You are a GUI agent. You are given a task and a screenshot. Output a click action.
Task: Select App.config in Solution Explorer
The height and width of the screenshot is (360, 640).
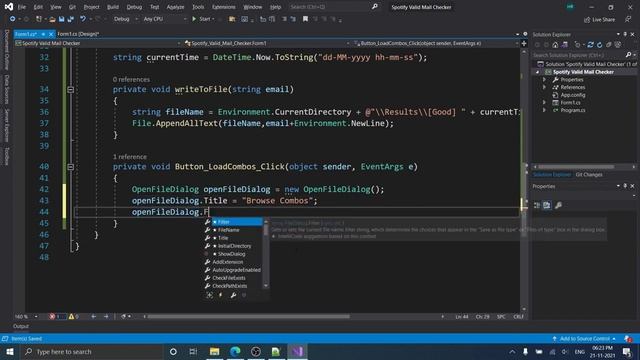[x=573, y=95]
